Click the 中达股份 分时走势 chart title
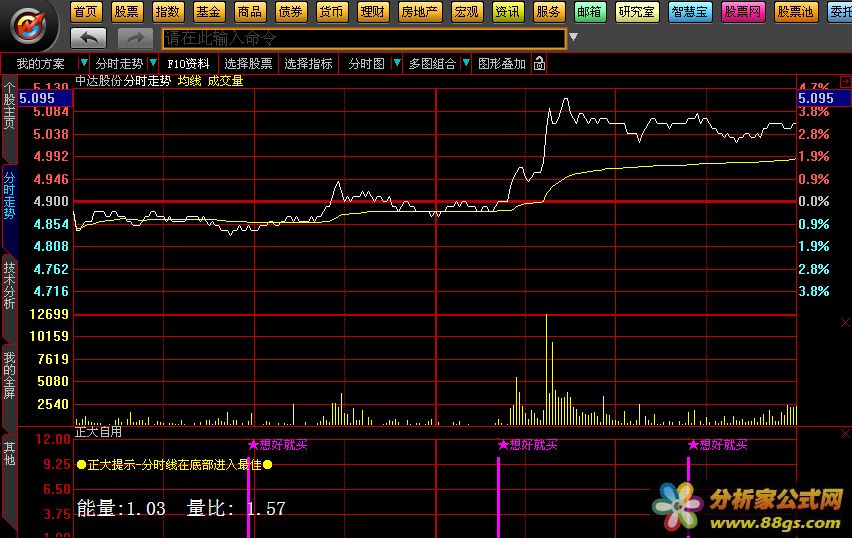Image resolution: width=852 pixels, height=538 pixels. click(123, 81)
